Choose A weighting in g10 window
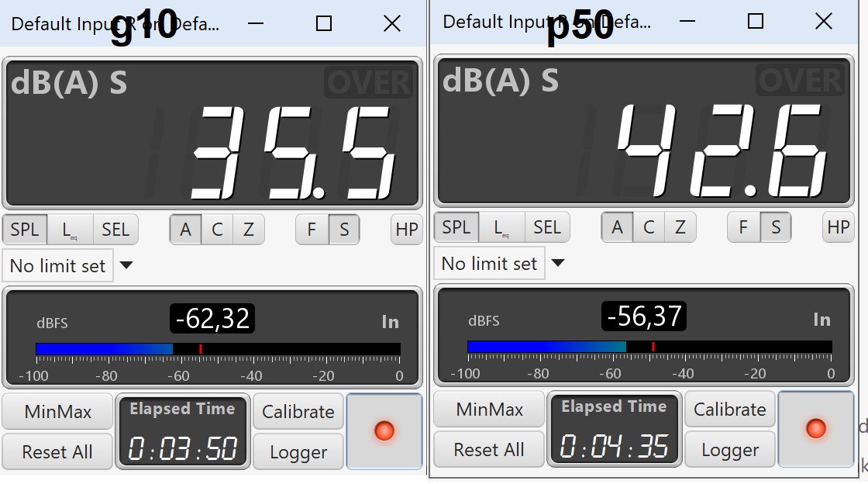This screenshot has width=868, height=484. [185, 230]
